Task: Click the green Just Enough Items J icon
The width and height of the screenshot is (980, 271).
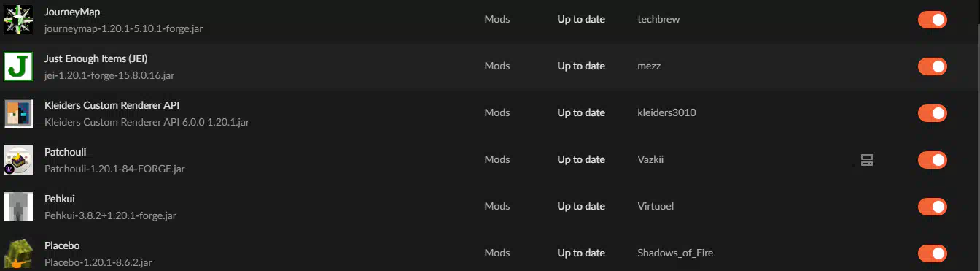Action: (x=18, y=66)
